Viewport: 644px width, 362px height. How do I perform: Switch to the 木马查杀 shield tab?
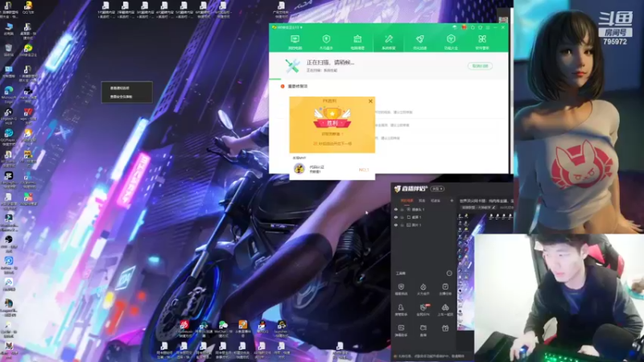(x=326, y=43)
